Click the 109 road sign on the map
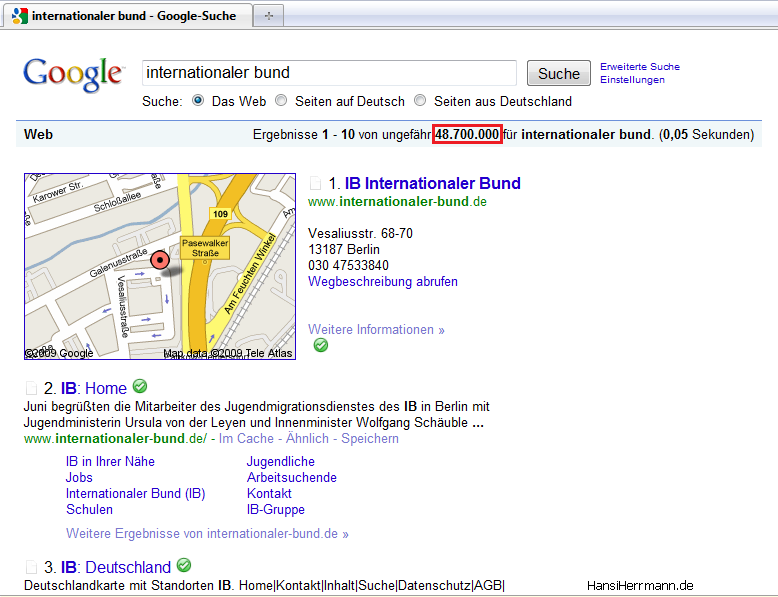This screenshot has width=778, height=597. coord(220,214)
